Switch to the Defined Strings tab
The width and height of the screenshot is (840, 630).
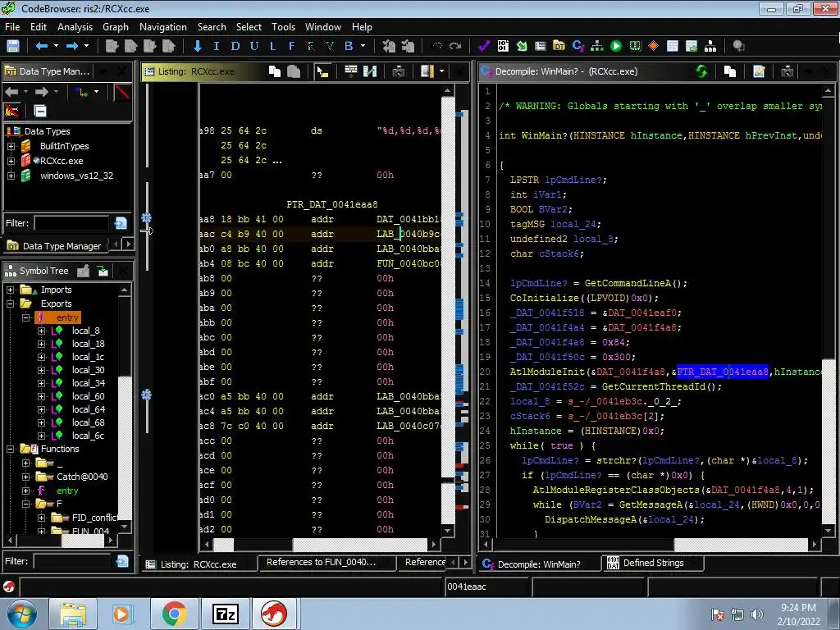pos(652,563)
